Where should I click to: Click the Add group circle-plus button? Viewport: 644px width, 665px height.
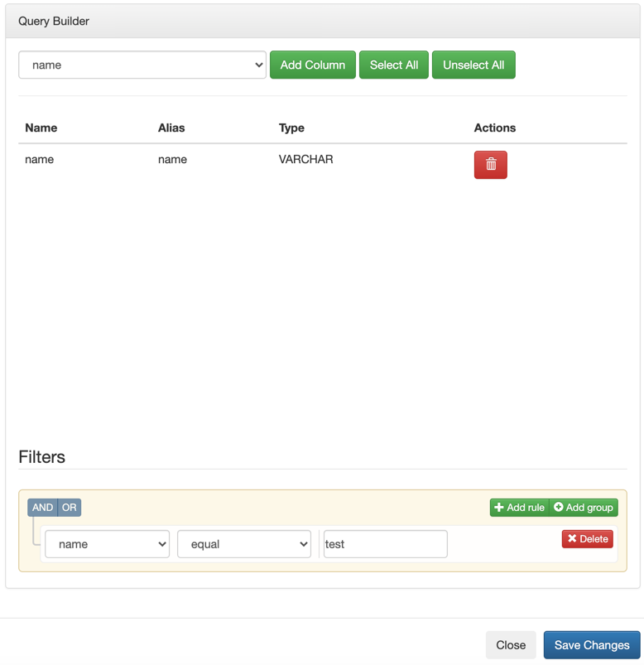pyautogui.click(x=584, y=507)
